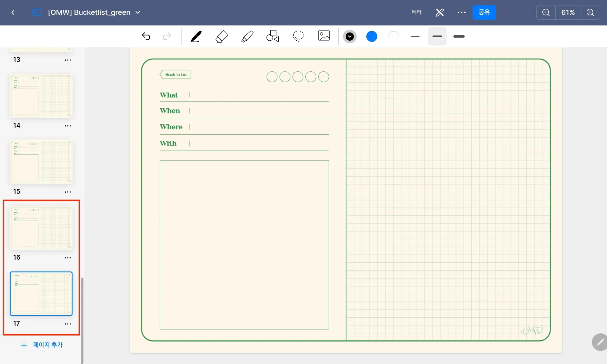Click the blue 공유 share button
This screenshot has height=364, width=607.
coord(484,12)
